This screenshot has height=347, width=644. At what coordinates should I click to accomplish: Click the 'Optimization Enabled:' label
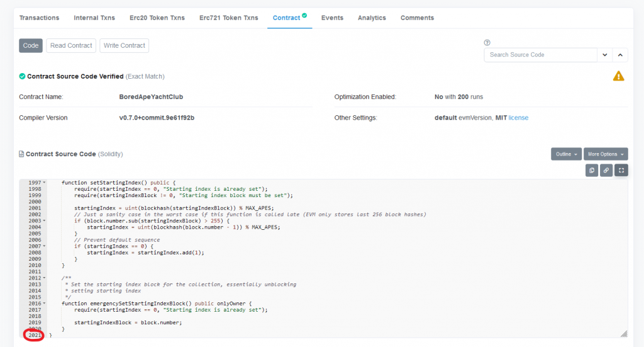coord(365,97)
